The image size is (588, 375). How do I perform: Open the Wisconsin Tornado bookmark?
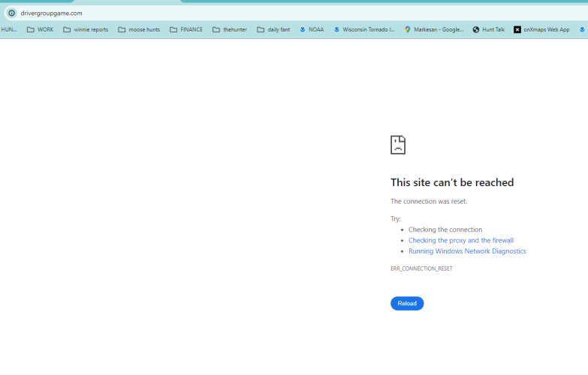click(x=364, y=29)
